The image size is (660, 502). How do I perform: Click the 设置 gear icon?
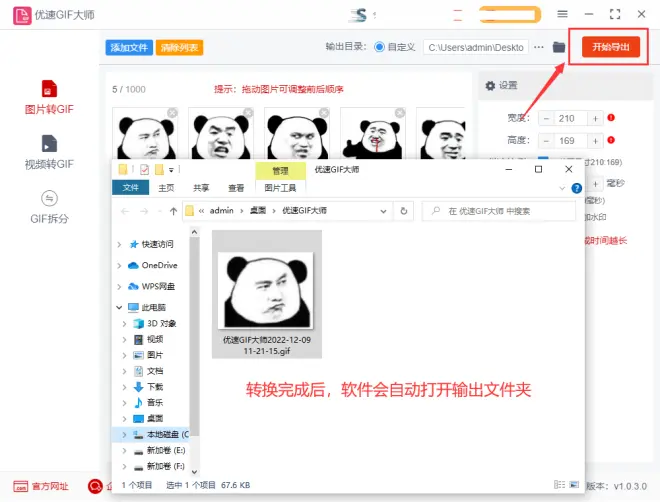(490, 86)
